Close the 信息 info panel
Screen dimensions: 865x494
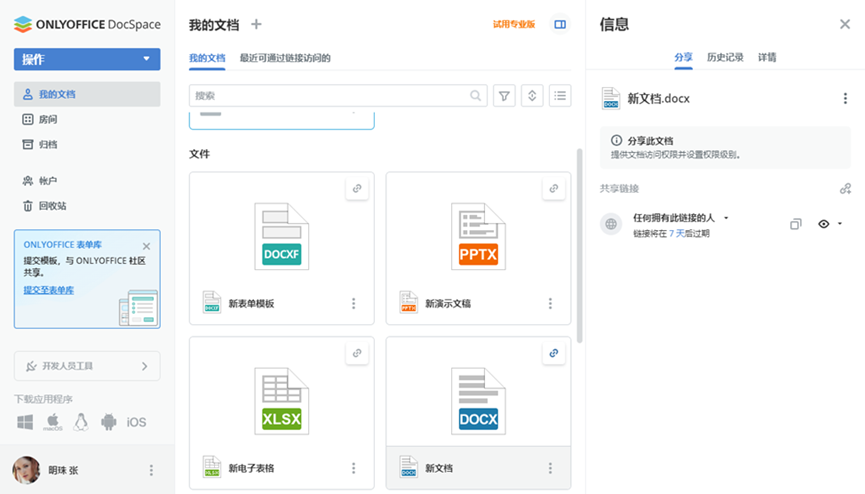click(845, 24)
